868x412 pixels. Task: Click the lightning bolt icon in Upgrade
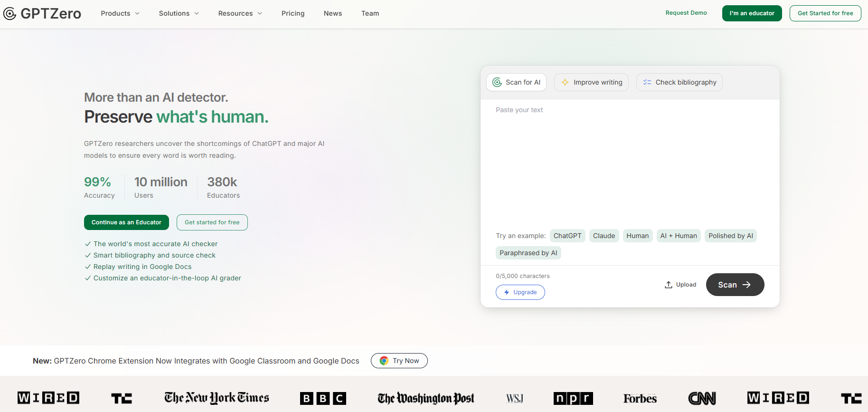pos(507,292)
